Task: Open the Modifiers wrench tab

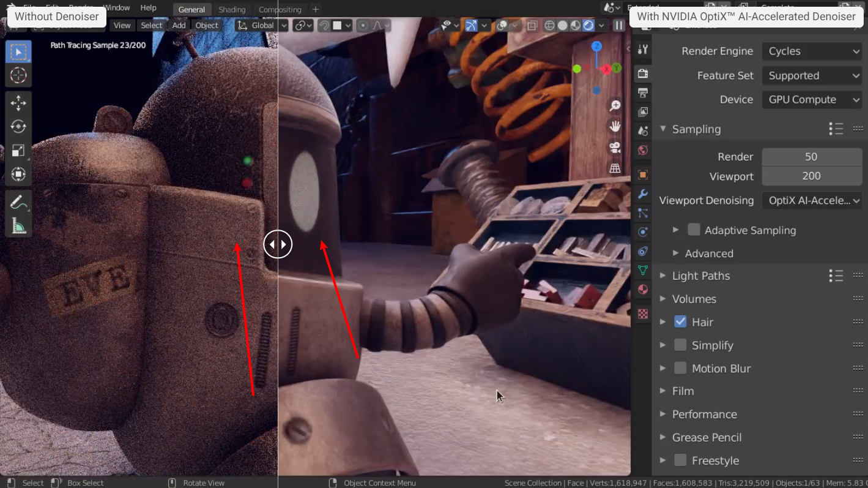Action: coord(642,194)
